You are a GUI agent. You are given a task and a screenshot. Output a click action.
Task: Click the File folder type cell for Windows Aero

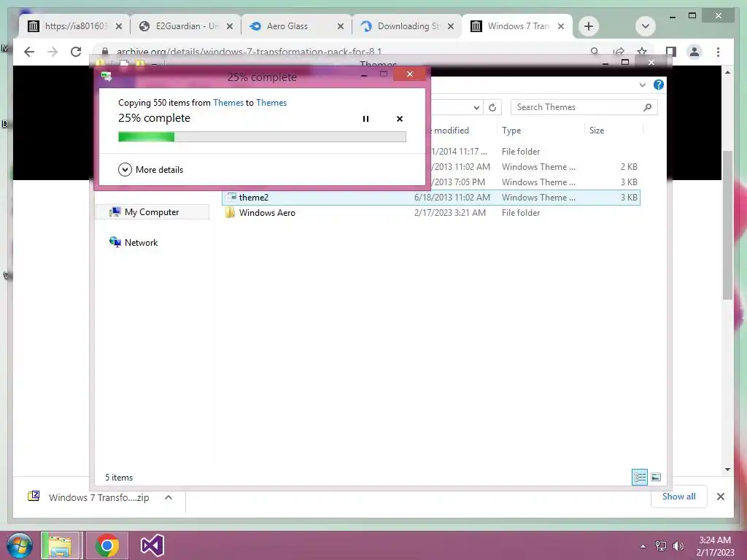(521, 212)
